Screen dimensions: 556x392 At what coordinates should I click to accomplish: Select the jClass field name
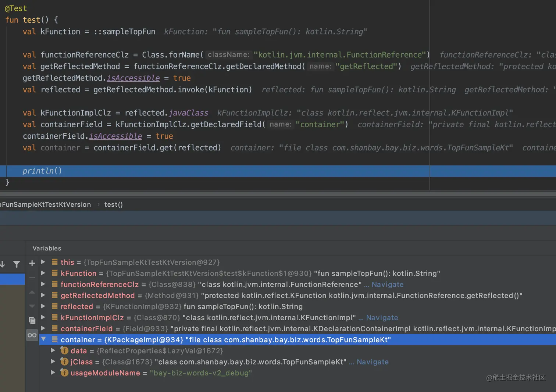[x=82, y=362]
